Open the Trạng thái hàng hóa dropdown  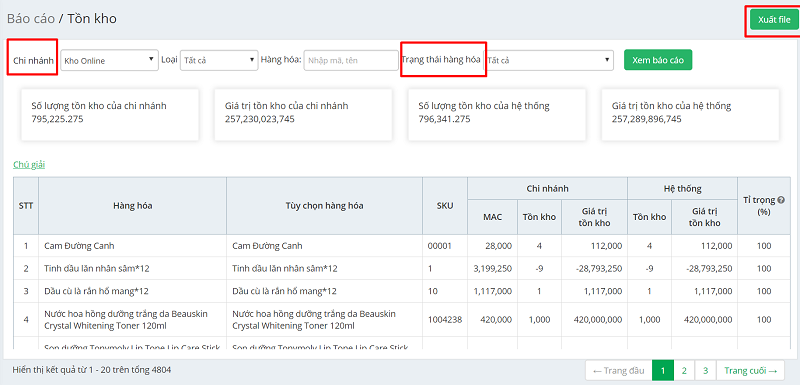[548, 60]
